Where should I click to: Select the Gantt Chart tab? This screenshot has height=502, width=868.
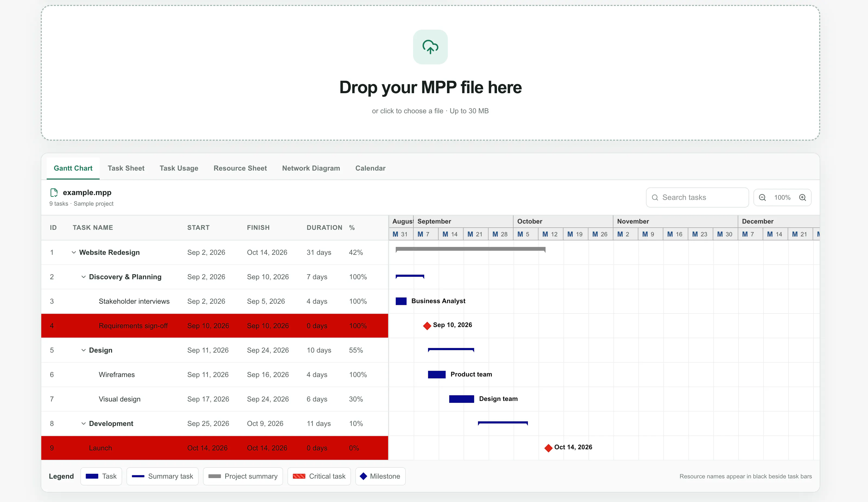73,168
